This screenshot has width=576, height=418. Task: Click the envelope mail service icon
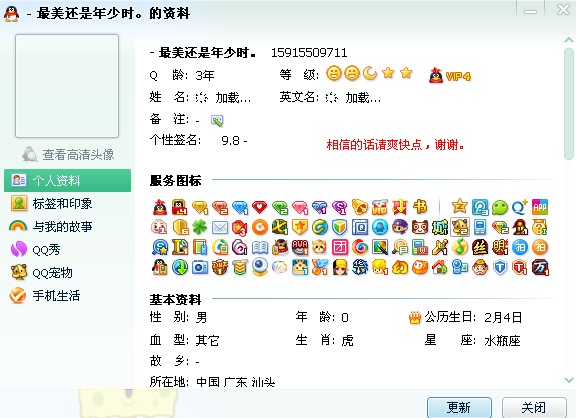(220, 228)
